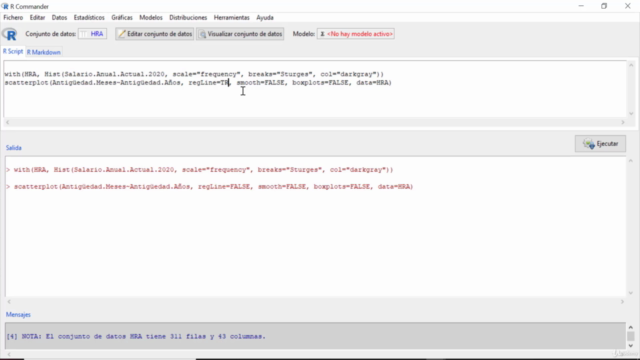Screen dimensions: 640x360
Task: Open the Datos menu
Action: click(x=59, y=18)
